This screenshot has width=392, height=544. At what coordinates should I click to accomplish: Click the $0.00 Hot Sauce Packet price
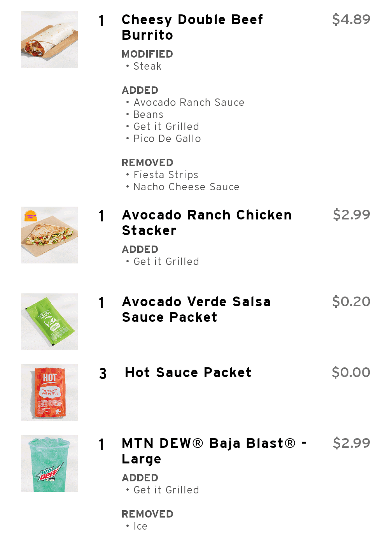(351, 372)
